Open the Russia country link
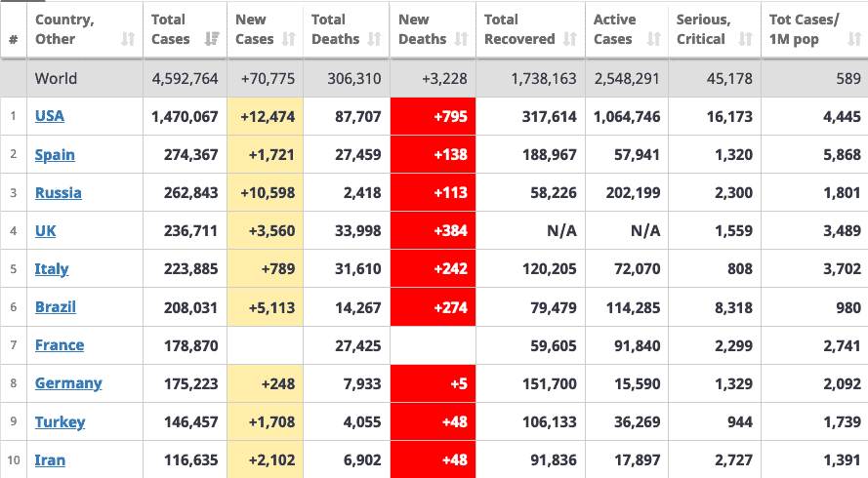The width and height of the screenshot is (868, 478). (59, 193)
